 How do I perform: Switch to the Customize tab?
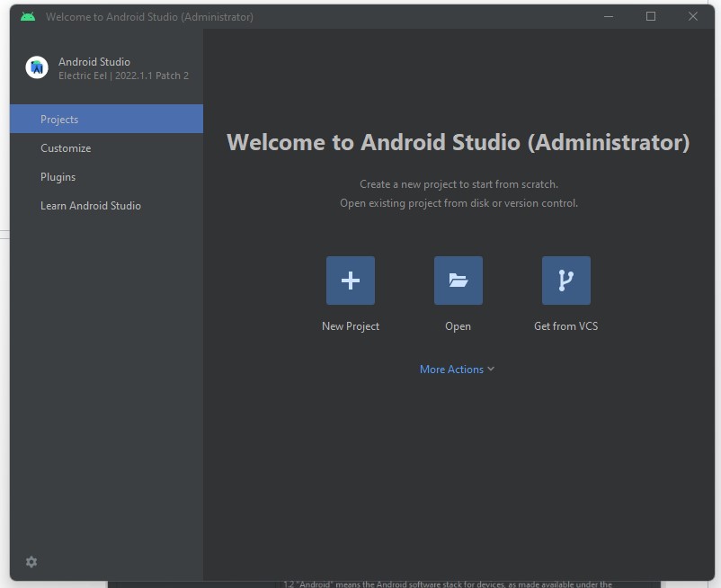click(106, 148)
